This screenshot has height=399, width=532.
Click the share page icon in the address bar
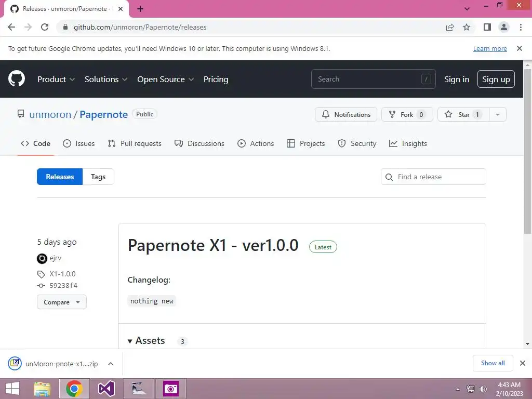coord(450,27)
